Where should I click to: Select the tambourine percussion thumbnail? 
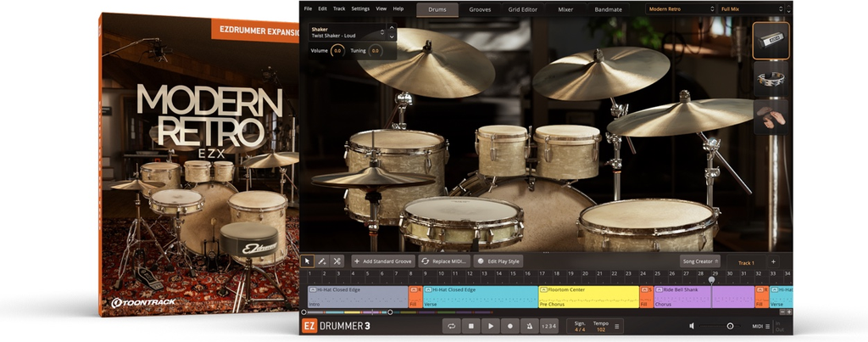tap(771, 79)
